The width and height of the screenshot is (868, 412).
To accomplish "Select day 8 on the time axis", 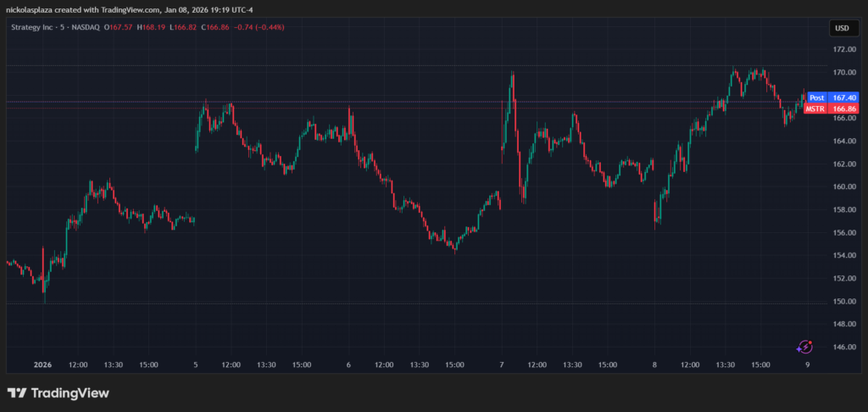I will (x=654, y=365).
